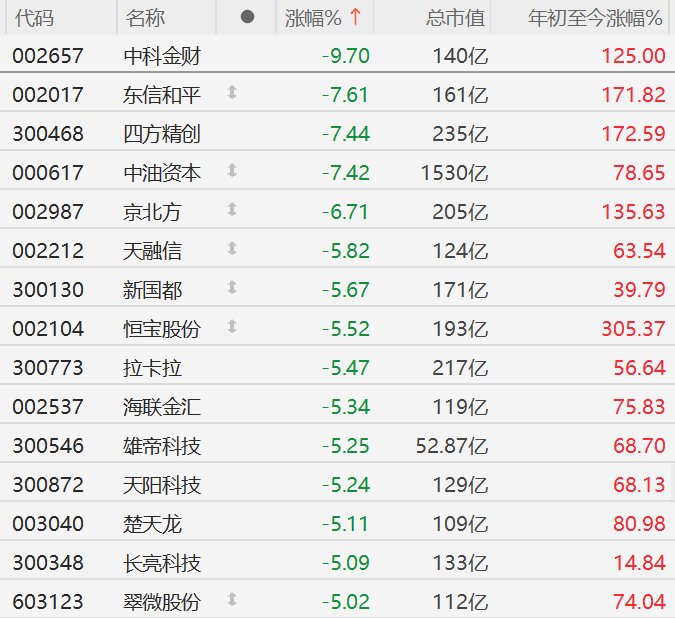Click the marker icon next to 天融信
Viewport: 675px width, 618px height.
[232, 249]
